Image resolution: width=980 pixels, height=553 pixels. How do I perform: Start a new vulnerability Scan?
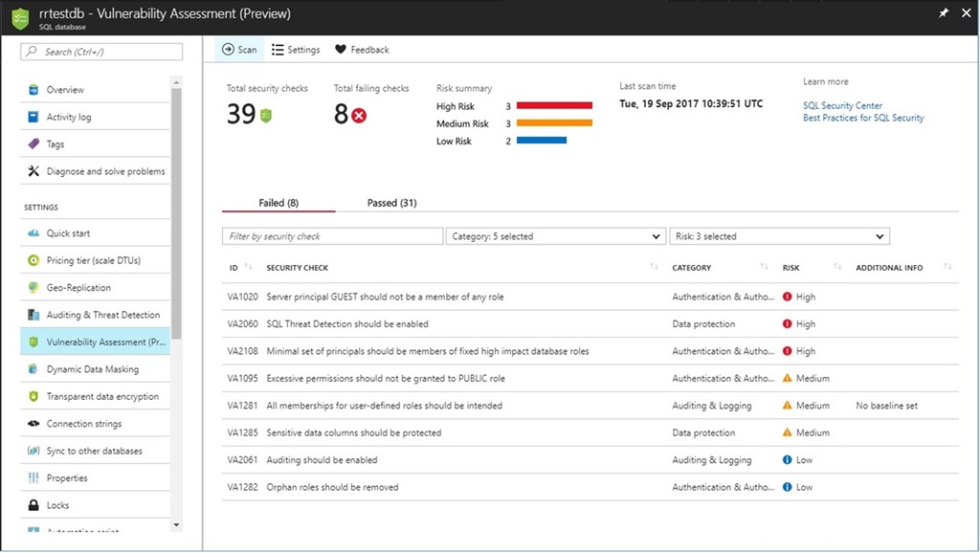pos(239,50)
